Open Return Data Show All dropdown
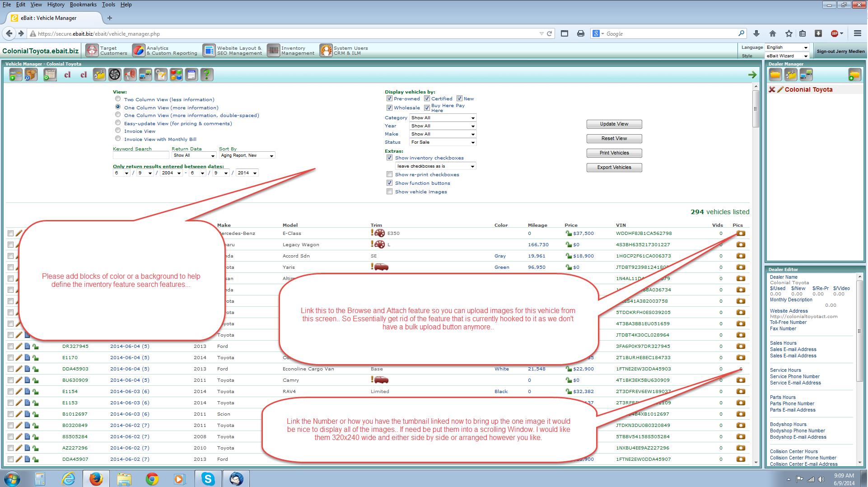The width and height of the screenshot is (868, 487). 194,155
